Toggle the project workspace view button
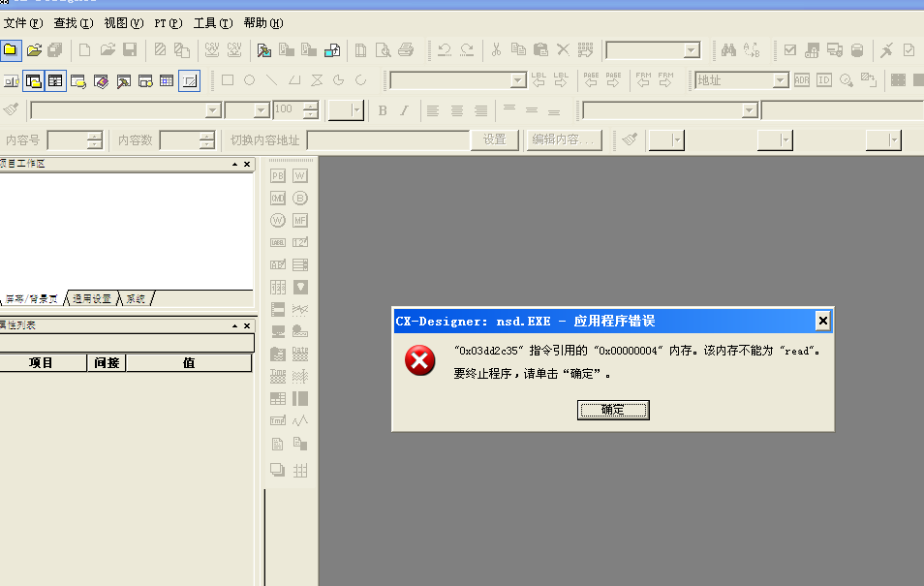This screenshot has width=924, height=586. pyautogui.click(x=34, y=80)
